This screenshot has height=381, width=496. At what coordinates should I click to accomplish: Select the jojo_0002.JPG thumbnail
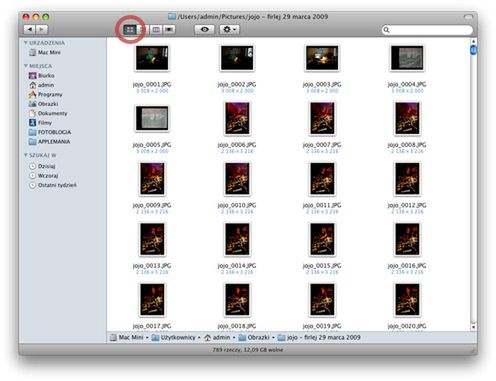tap(237, 58)
